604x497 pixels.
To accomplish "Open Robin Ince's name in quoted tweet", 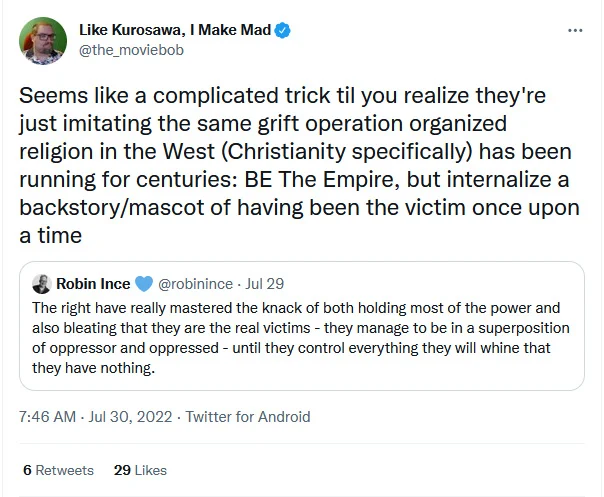I will [94, 284].
